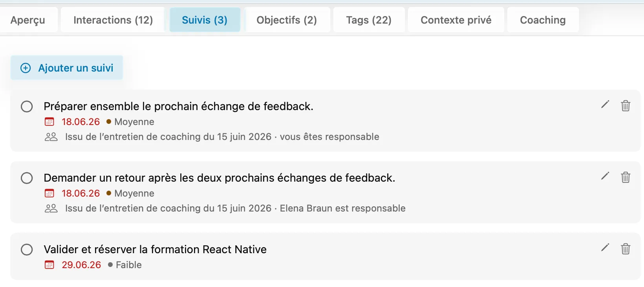Edit the 'Demander un retour' follow-up
This screenshot has width=644, height=287.
click(x=605, y=176)
